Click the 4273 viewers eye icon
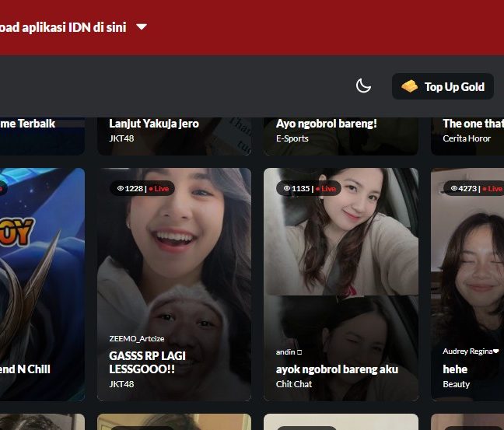 [454, 189]
